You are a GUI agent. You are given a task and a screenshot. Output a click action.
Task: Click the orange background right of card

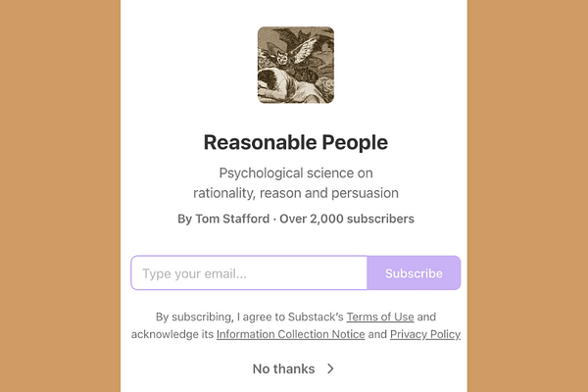pyautogui.click(x=529, y=196)
